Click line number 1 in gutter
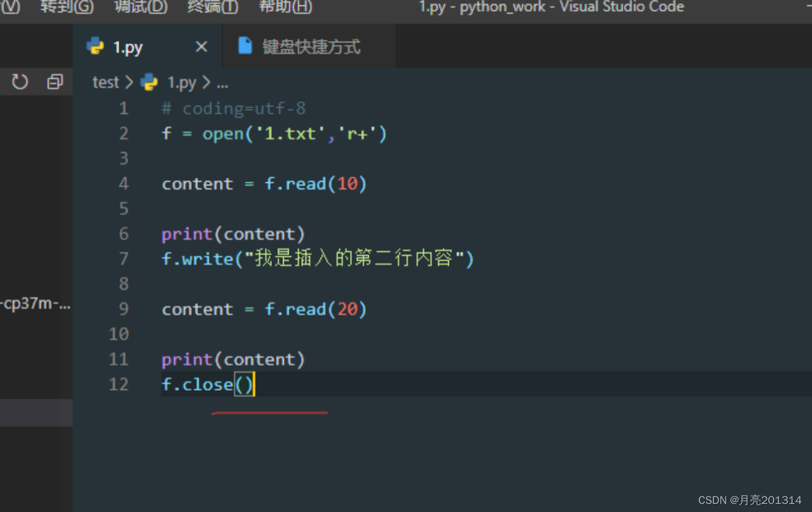The height and width of the screenshot is (512, 812). (x=124, y=108)
